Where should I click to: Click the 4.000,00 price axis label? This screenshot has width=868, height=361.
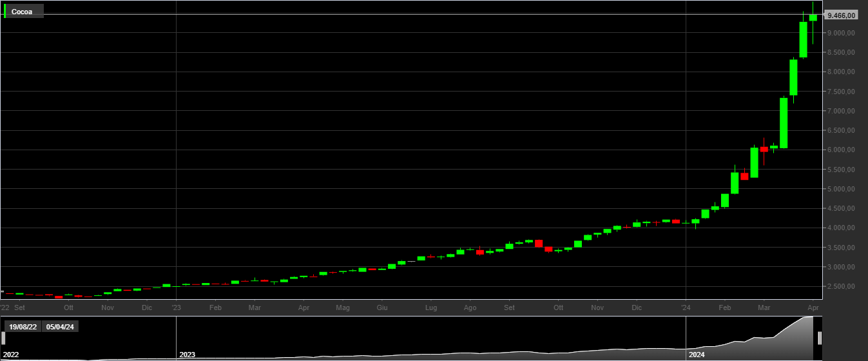click(x=841, y=228)
